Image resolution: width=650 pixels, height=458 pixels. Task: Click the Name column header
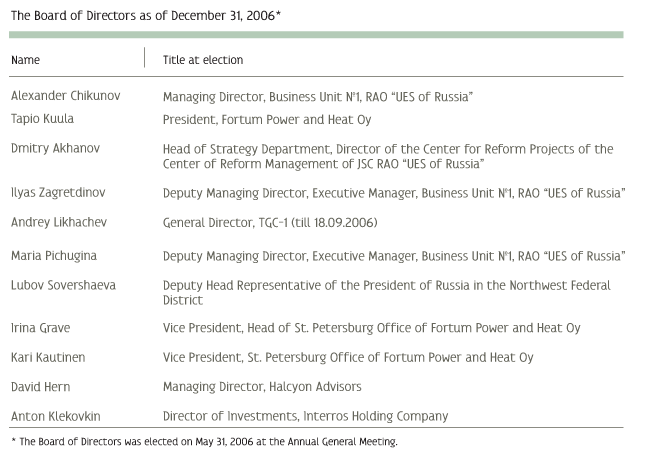coord(25,60)
